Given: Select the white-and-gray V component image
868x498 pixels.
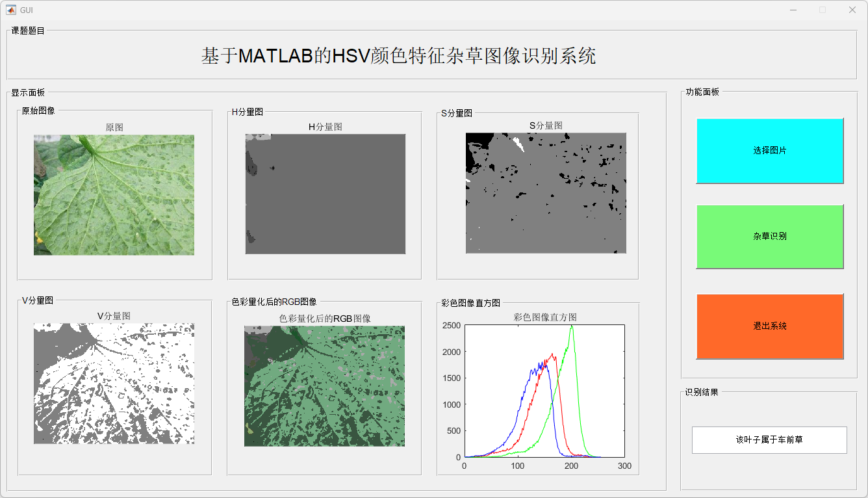Looking at the screenshot, I should click(x=114, y=384).
